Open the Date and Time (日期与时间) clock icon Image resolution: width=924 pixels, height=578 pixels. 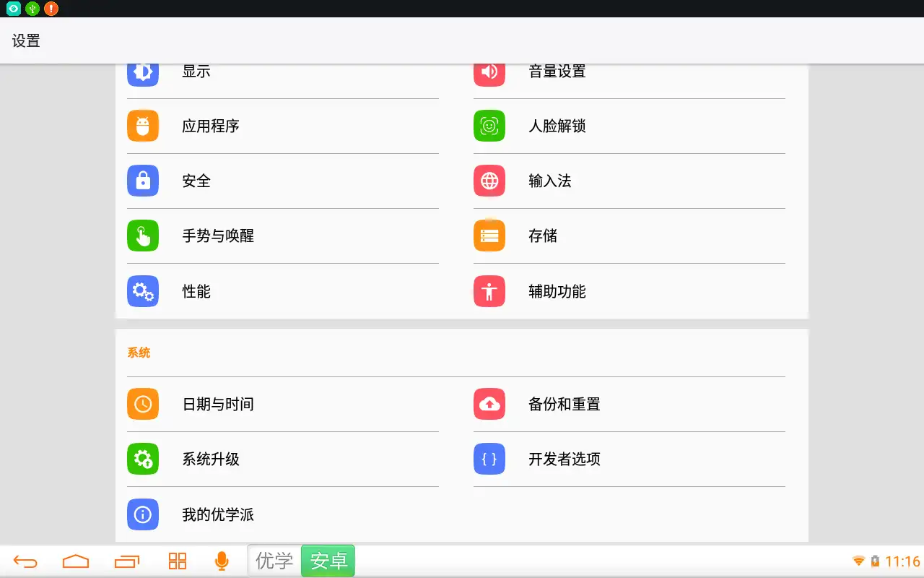[143, 404]
